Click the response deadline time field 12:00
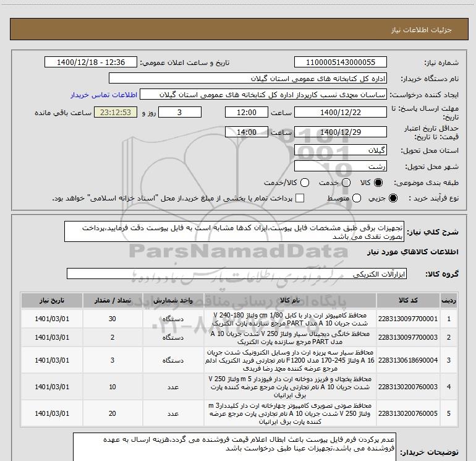The image size is (476, 461). click(247, 112)
